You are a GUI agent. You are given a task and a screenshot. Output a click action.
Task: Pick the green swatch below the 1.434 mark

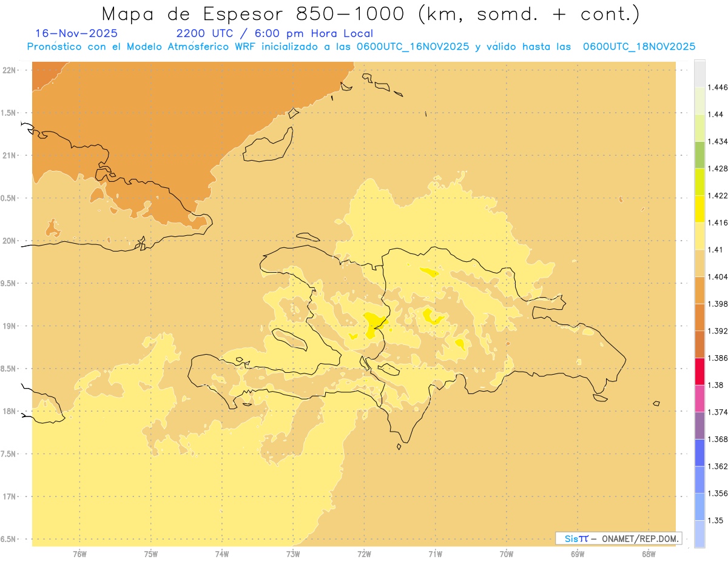699,155
